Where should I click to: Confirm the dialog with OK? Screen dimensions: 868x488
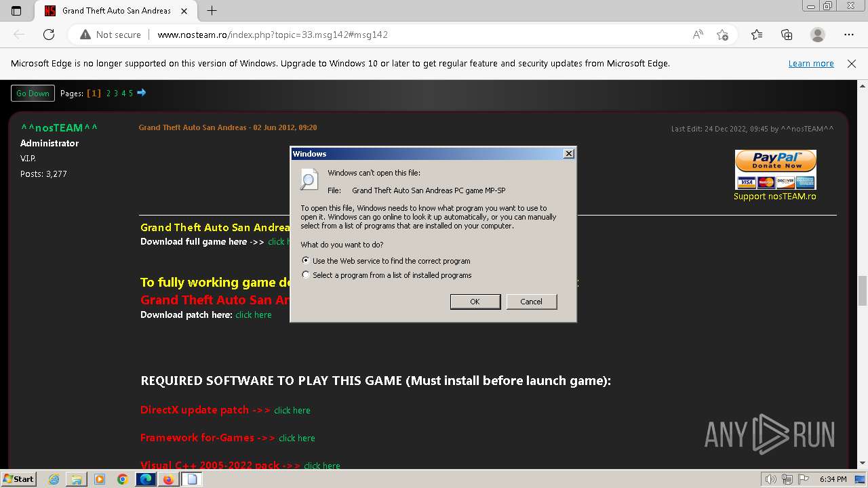tap(475, 302)
